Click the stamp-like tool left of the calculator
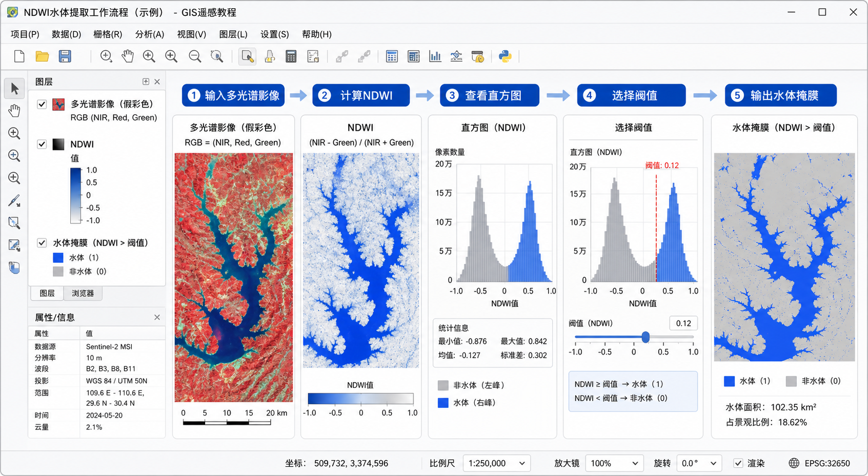The height and width of the screenshot is (476, 868). (x=270, y=56)
